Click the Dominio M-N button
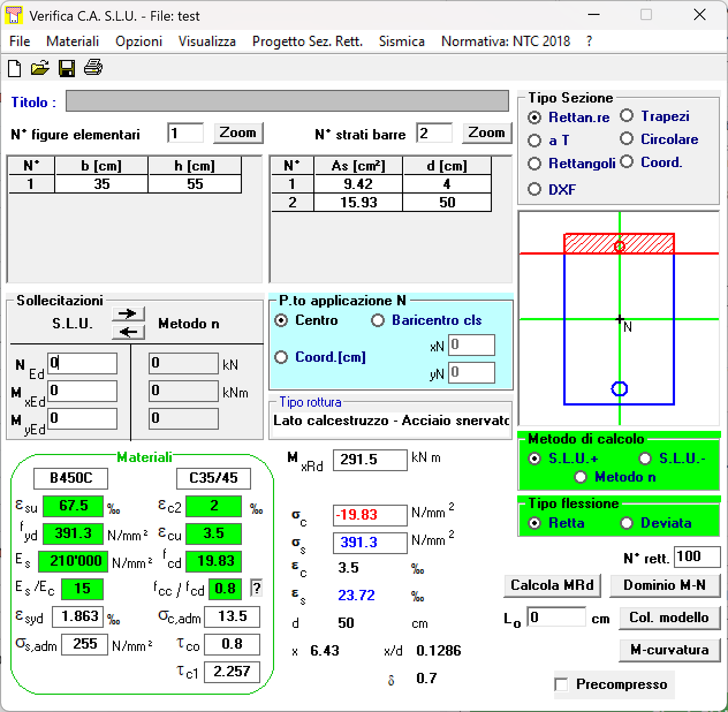728x712 pixels. (664, 585)
